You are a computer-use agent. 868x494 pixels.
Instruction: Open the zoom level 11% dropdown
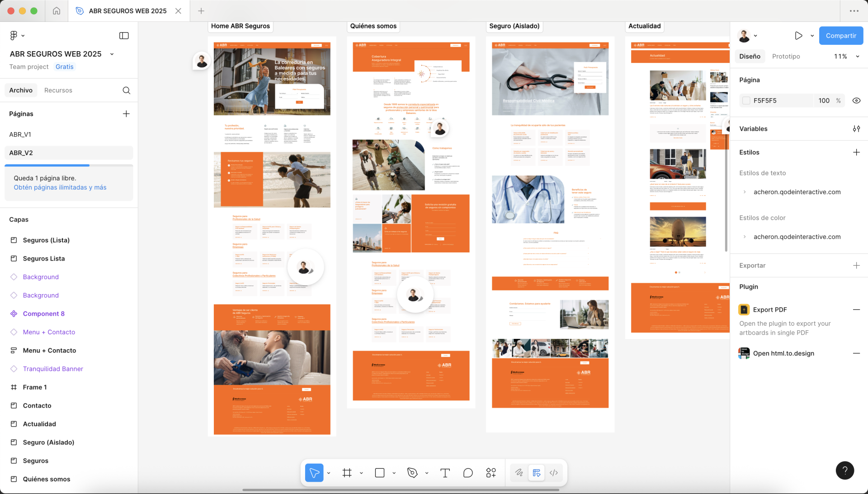pos(846,57)
